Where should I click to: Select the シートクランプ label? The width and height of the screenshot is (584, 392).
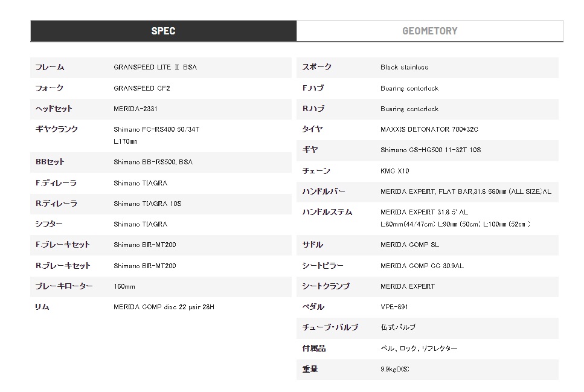pos(326,286)
